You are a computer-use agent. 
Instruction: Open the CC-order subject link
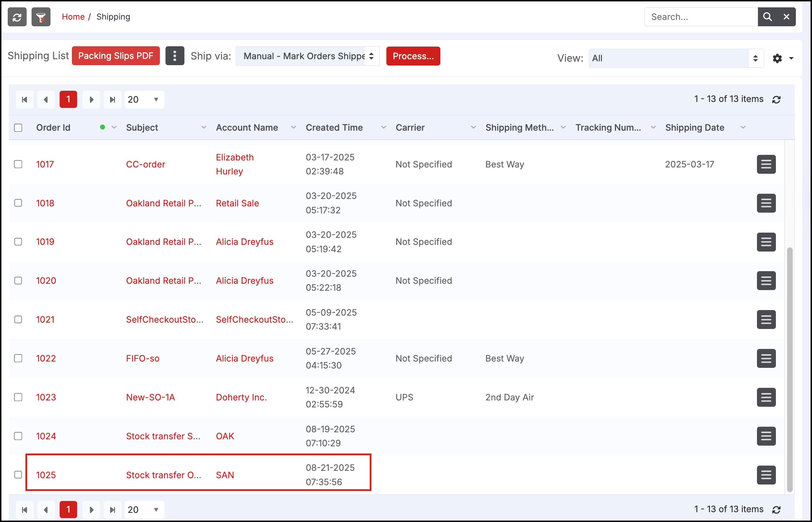[146, 164]
